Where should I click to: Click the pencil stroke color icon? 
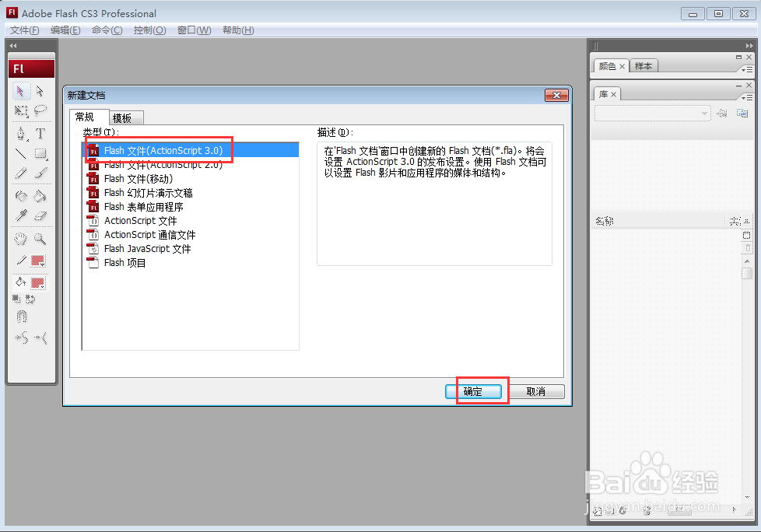21,261
